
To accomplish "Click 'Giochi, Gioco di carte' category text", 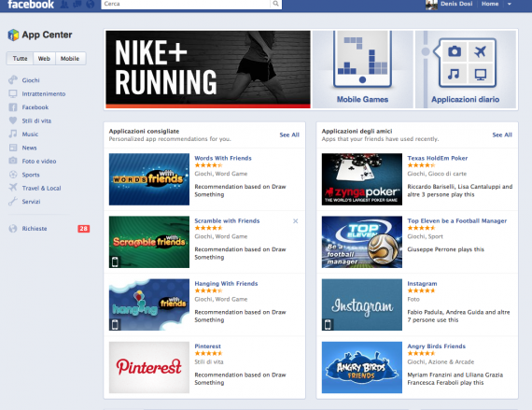I will click(437, 174).
